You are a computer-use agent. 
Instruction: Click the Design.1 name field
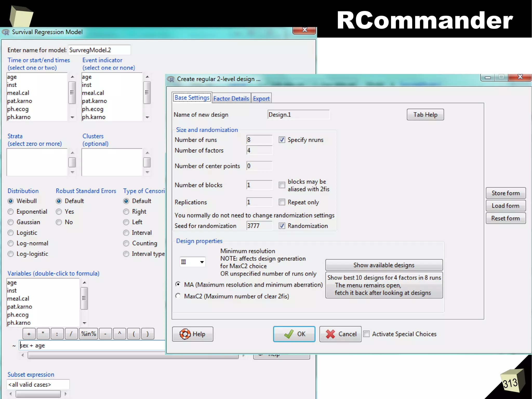(x=298, y=115)
